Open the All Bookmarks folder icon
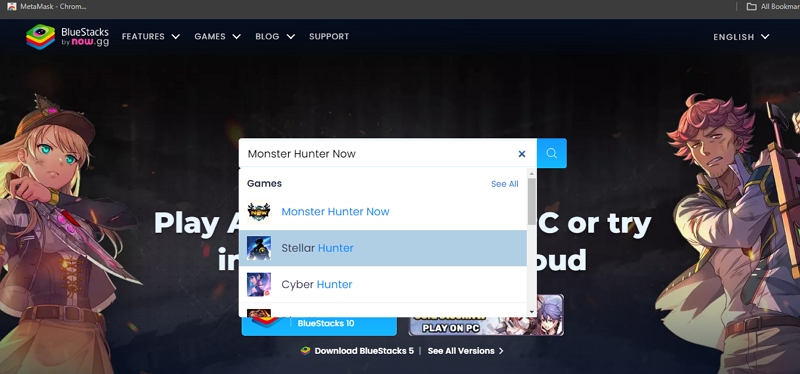This screenshot has height=374, width=800. 751,7
